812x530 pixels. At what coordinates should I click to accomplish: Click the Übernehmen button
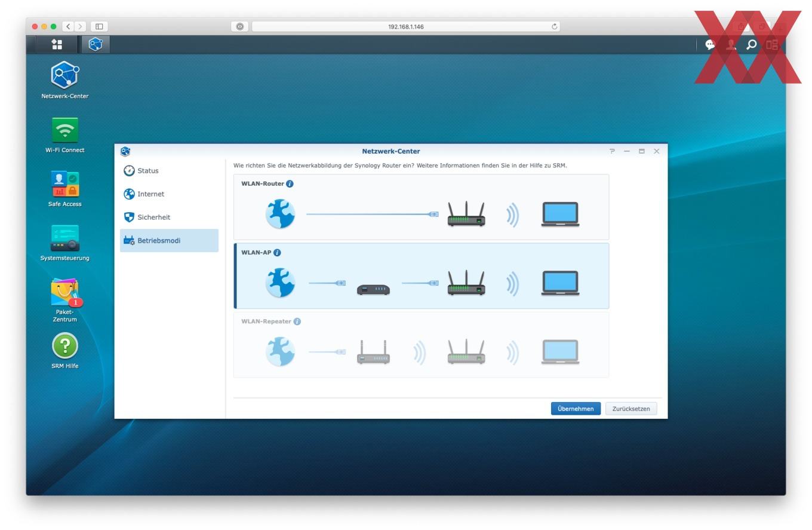(576, 409)
